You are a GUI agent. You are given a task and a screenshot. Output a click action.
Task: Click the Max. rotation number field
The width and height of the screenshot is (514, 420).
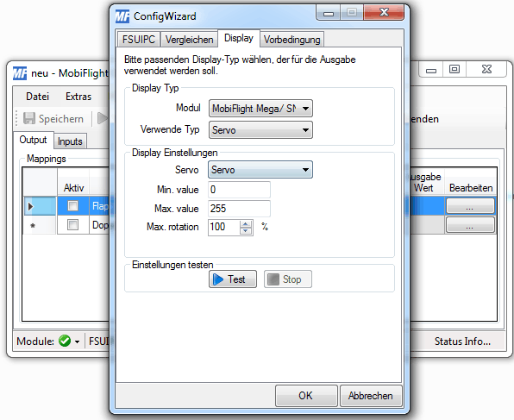tap(224, 227)
